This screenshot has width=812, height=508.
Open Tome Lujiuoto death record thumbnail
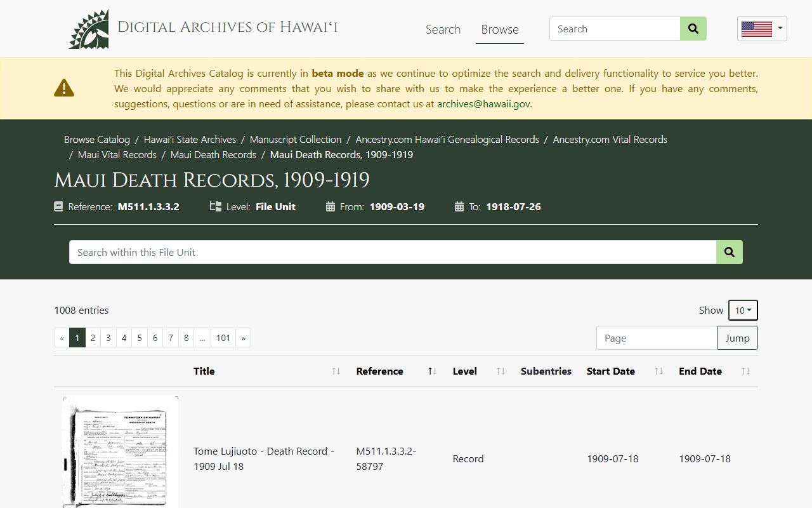121,452
